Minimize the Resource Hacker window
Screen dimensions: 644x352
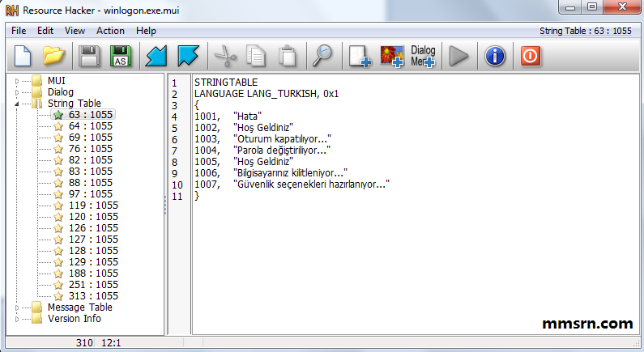pyautogui.click(x=570, y=7)
